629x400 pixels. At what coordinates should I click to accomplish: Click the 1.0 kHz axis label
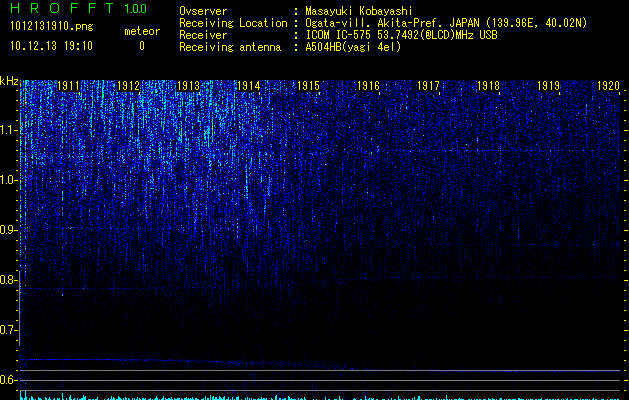pyautogui.click(x=8, y=180)
